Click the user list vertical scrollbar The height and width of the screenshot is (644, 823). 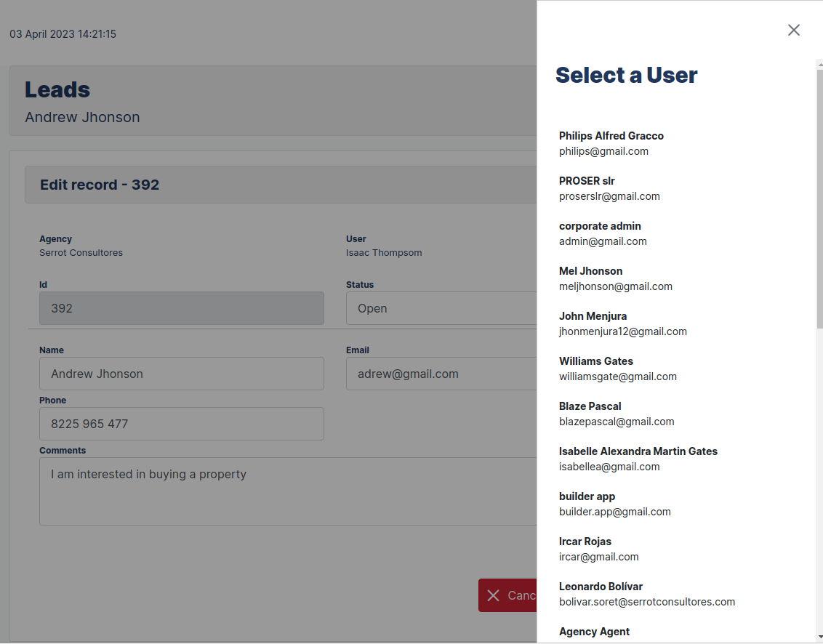819,196
